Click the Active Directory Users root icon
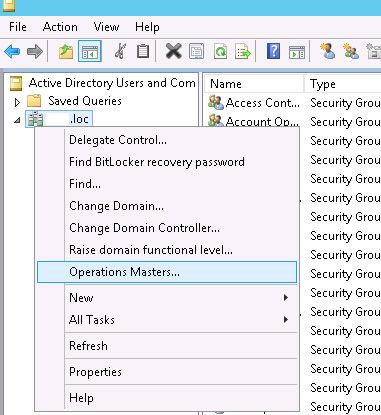This screenshot has height=415, width=381. (x=16, y=83)
